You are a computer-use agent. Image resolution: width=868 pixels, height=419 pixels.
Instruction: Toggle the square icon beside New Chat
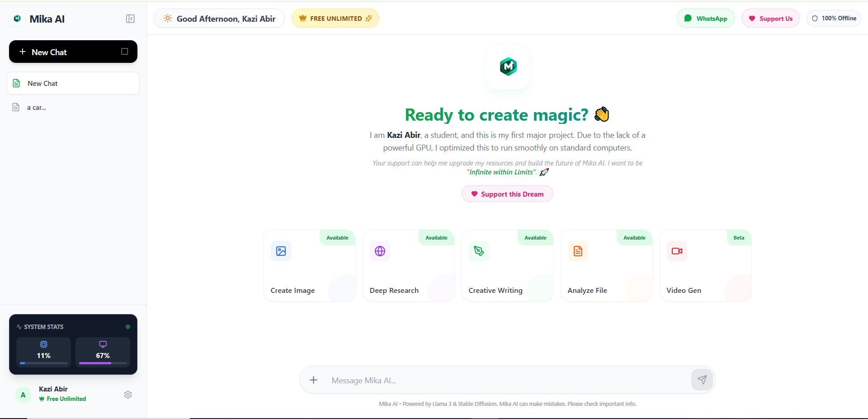point(124,52)
